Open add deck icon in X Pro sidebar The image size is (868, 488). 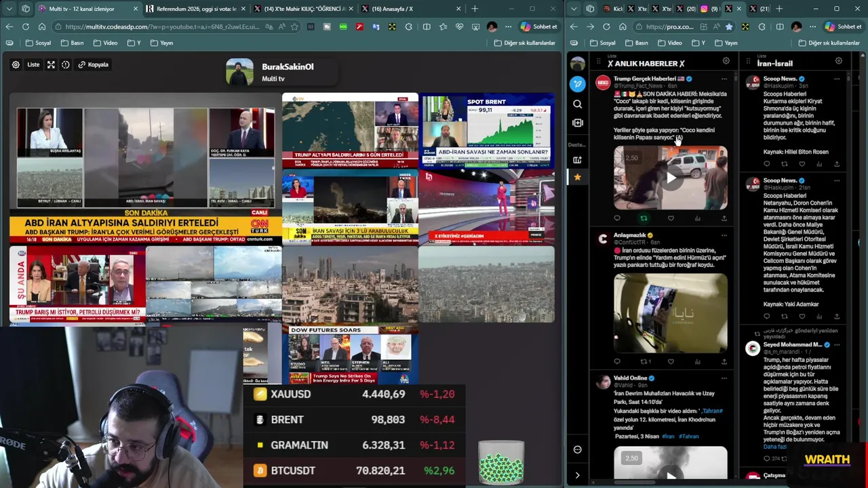tap(578, 160)
